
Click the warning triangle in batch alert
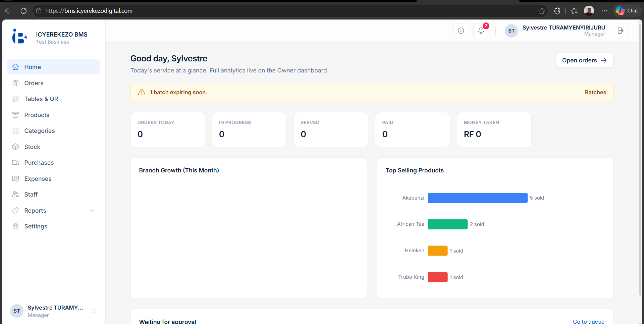coord(142,92)
